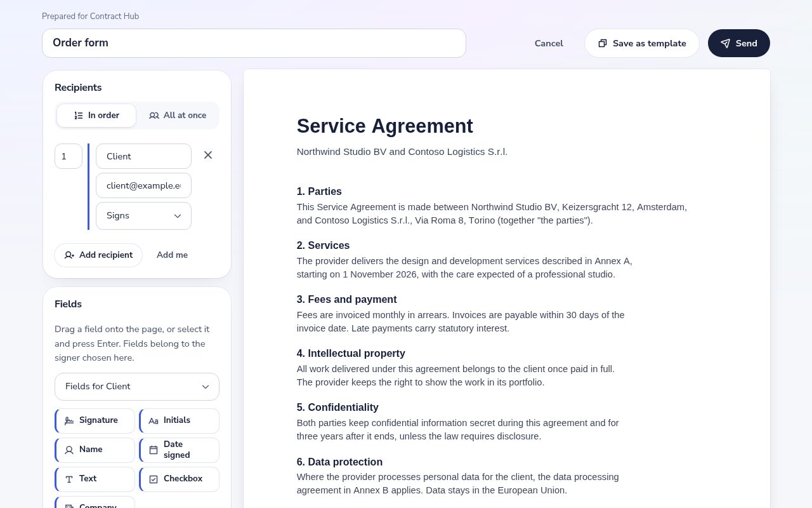Click the Cancel button
The height and width of the screenshot is (508, 812).
(x=549, y=43)
